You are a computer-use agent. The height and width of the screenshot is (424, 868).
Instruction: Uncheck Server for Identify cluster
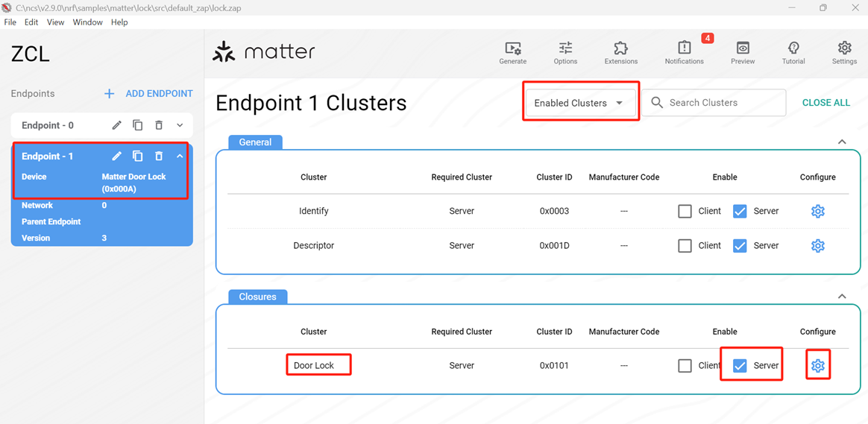pos(740,211)
